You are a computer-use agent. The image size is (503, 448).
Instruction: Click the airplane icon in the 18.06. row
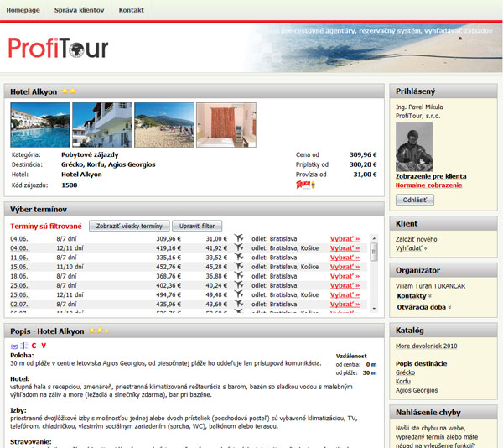(239, 275)
